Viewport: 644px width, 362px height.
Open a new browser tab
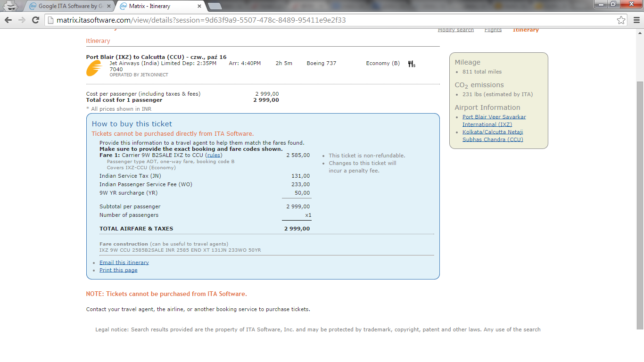[215, 6]
